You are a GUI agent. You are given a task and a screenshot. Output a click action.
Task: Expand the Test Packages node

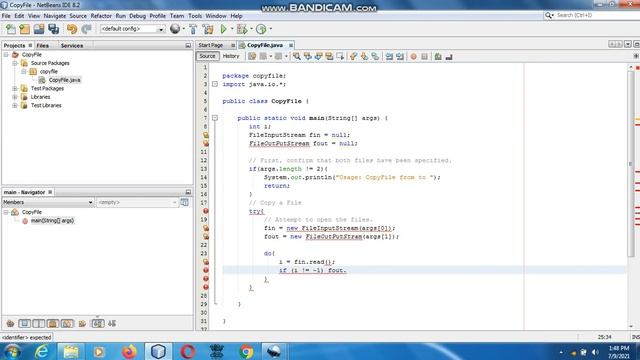(x=15, y=88)
